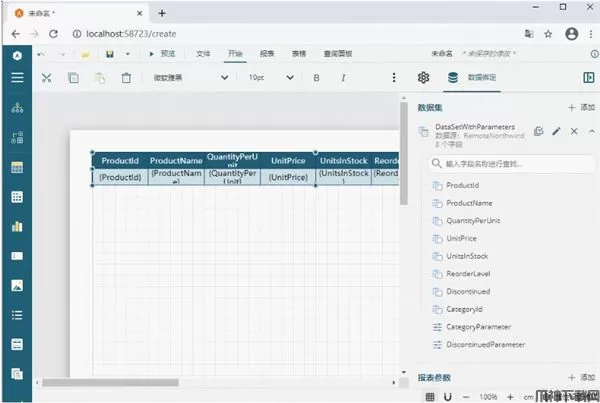
Task: Click the more options vertical dots
Action: [394, 78]
